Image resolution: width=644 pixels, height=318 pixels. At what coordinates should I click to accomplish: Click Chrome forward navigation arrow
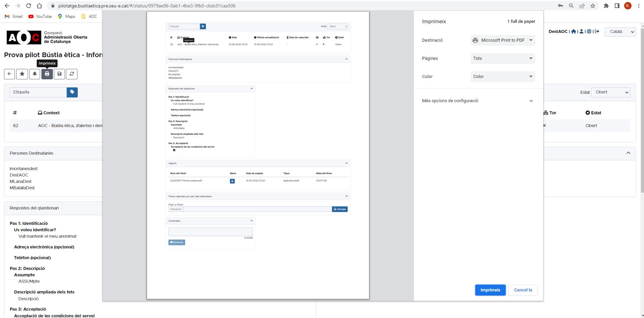(x=18, y=6)
